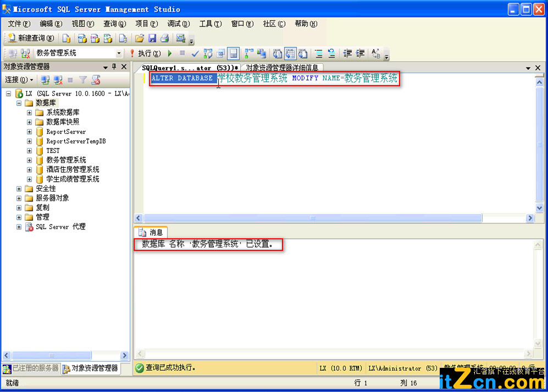
Task: Switch to 已注册的服务器 panel tab
Action: click(x=31, y=368)
